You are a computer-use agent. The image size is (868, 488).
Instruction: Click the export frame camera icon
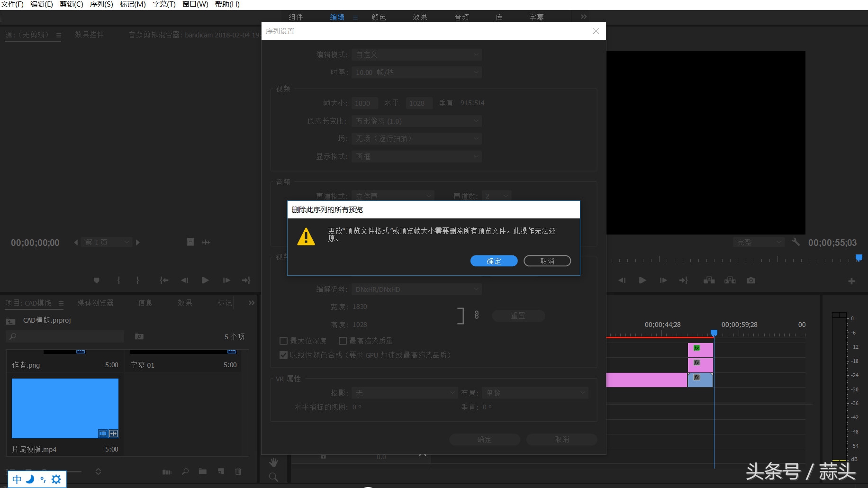coord(750,280)
